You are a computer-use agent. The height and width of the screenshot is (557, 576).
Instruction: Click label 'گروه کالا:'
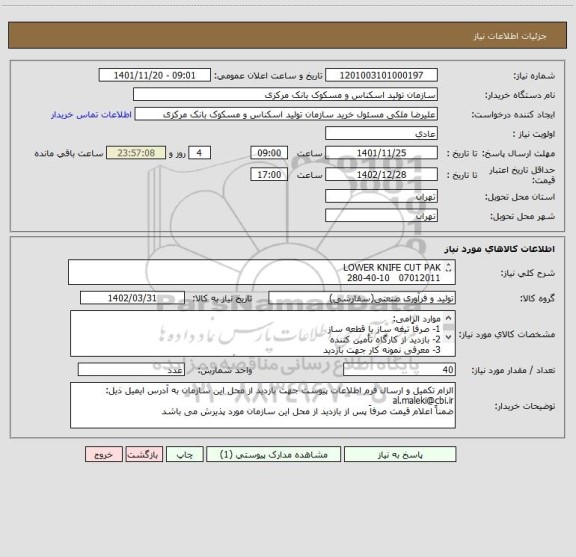[x=537, y=298]
